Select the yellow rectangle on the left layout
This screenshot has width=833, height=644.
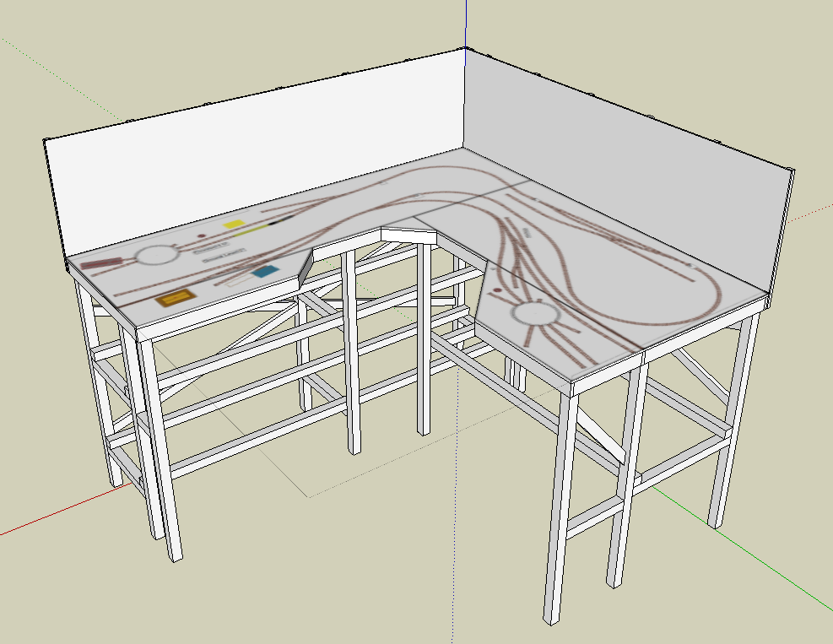[234, 225]
